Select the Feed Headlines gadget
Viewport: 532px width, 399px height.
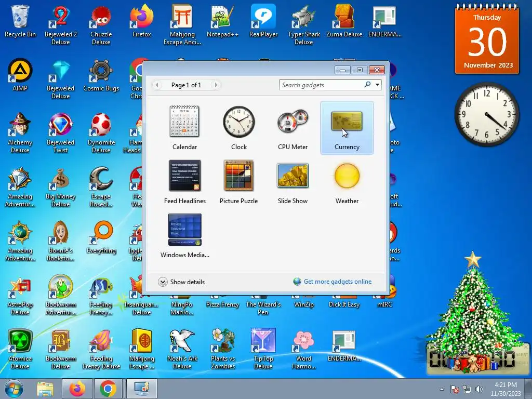(x=184, y=182)
